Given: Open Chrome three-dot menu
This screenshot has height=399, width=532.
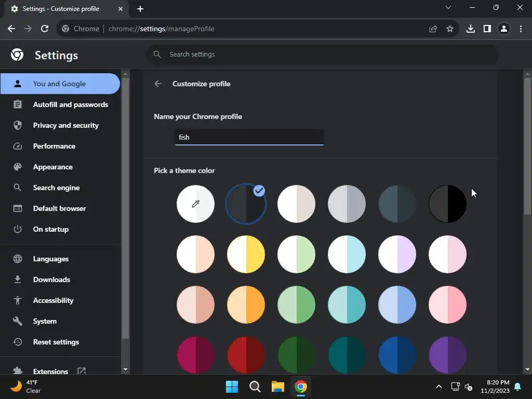Looking at the screenshot, I should [521, 29].
